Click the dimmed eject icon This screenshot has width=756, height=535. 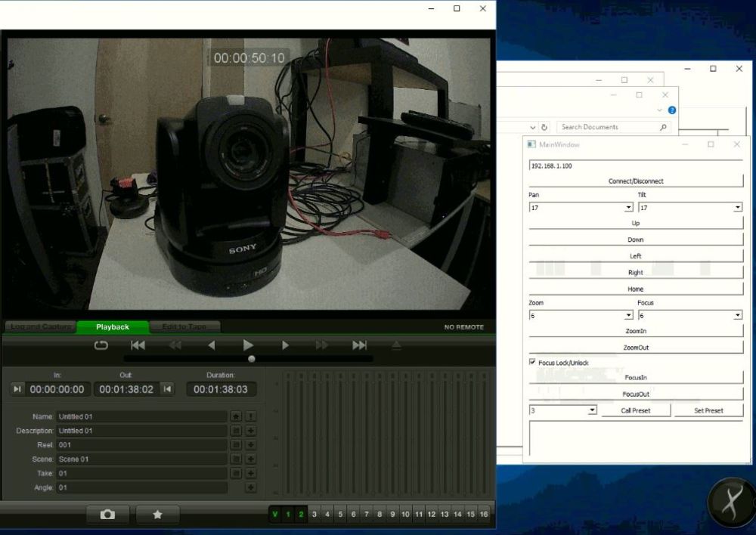[396, 345]
